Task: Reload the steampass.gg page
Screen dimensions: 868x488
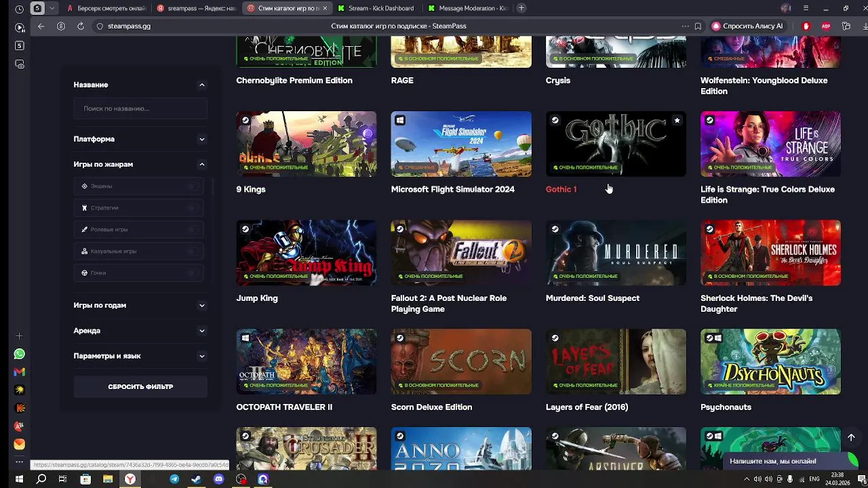Action: [x=81, y=26]
